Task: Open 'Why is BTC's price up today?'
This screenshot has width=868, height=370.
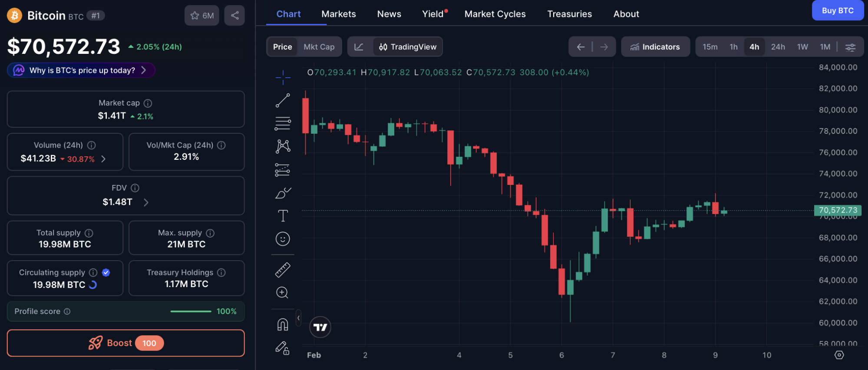Action: [x=81, y=70]
